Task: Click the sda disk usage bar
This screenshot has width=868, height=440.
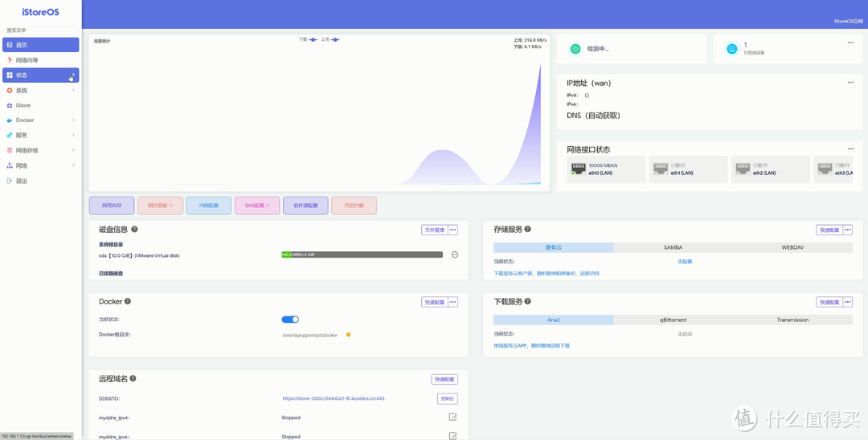Action: point(362,255)
